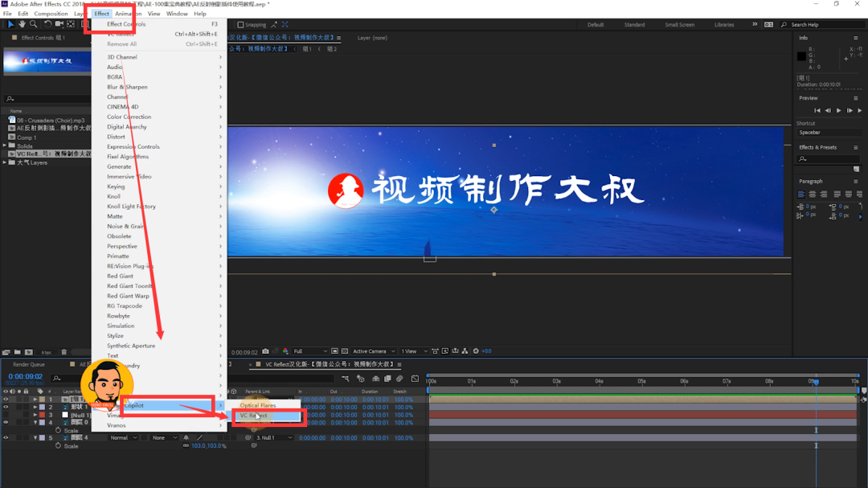The image size is (868, 488).
Task: Expand layer 2 形状 1 twirl arrow
Action: click(35, 407)
